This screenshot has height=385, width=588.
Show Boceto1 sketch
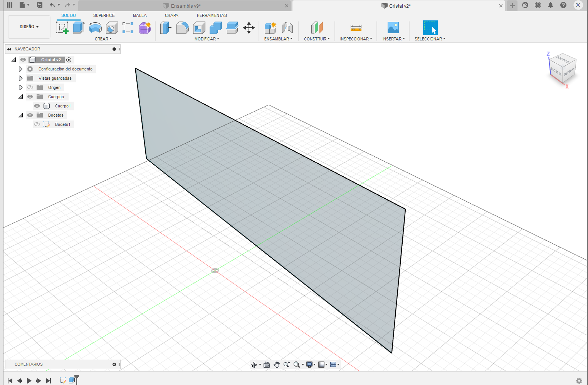[37, 124]
